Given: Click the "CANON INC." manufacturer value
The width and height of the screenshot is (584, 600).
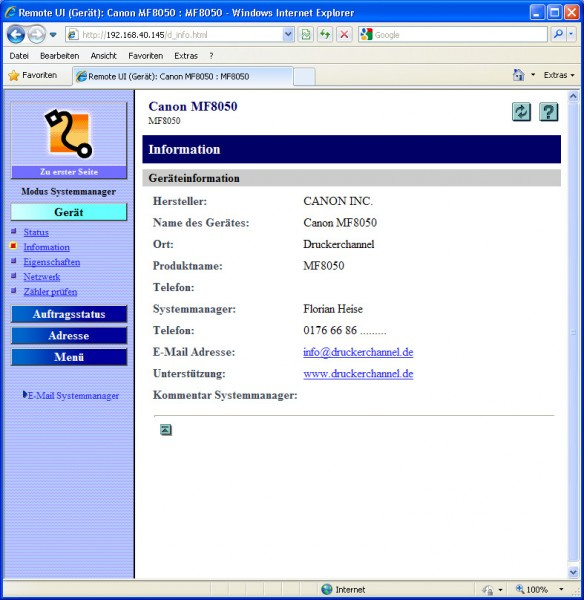Looking at the screenshot, I should [x=338, y=201].
